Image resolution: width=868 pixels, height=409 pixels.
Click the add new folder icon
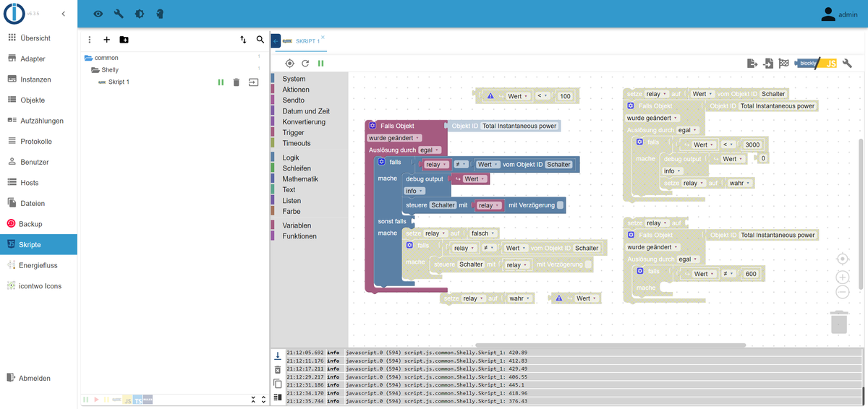[124, 40]
